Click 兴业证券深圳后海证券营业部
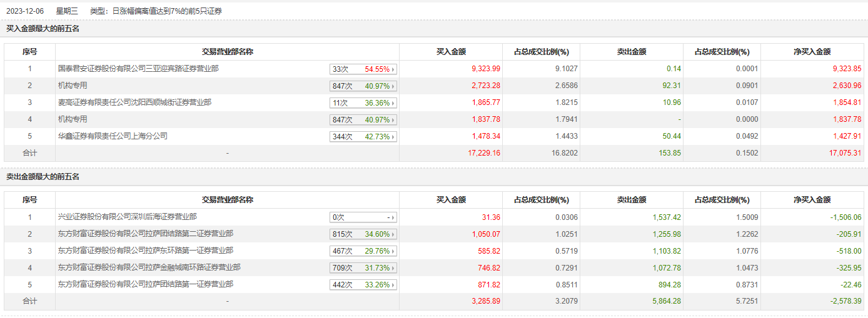This screenshot has width=868, height=318. click(x=127, y=217)
